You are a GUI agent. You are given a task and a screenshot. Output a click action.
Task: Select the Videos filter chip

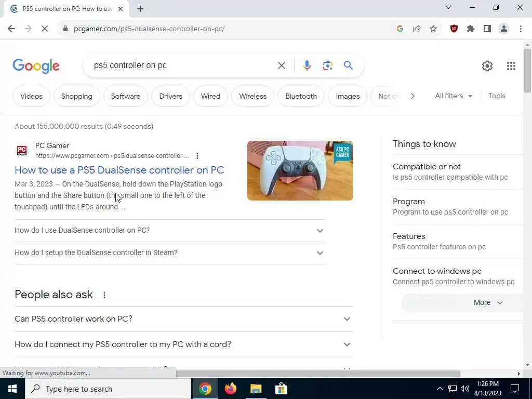click(31, 96)
